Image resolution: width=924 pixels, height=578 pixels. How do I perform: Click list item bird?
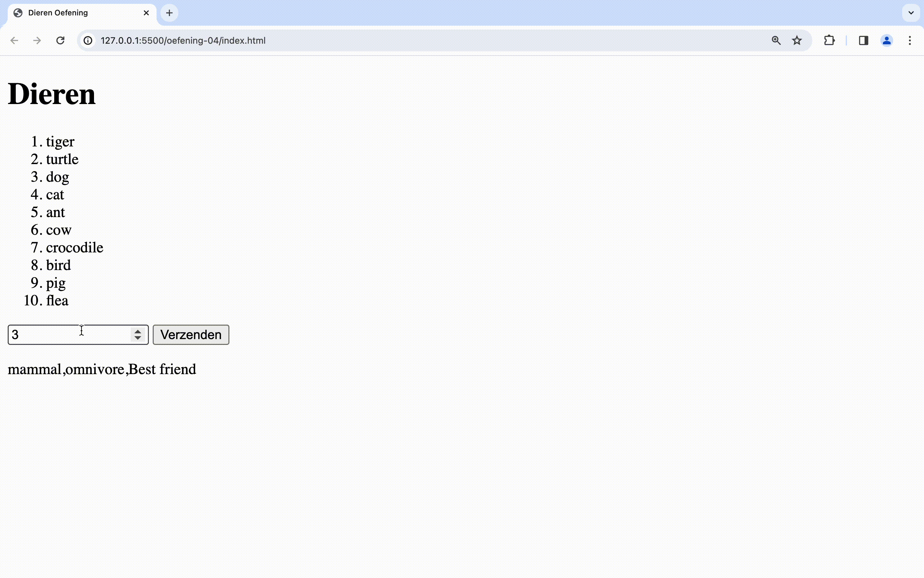(x=58, y=265)
